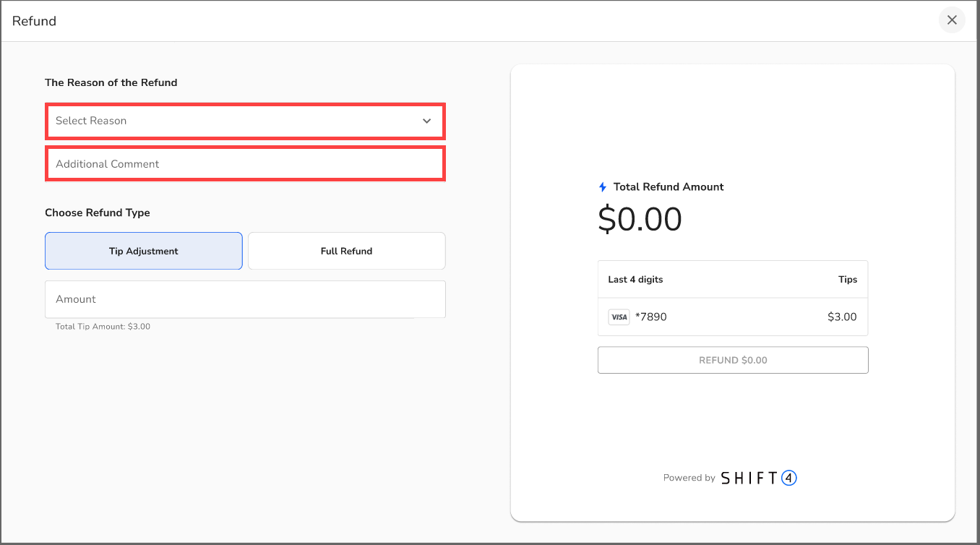This screenshot has height=545, width=980.
Task: Click the Powered by text
Action: click(689, 478)
